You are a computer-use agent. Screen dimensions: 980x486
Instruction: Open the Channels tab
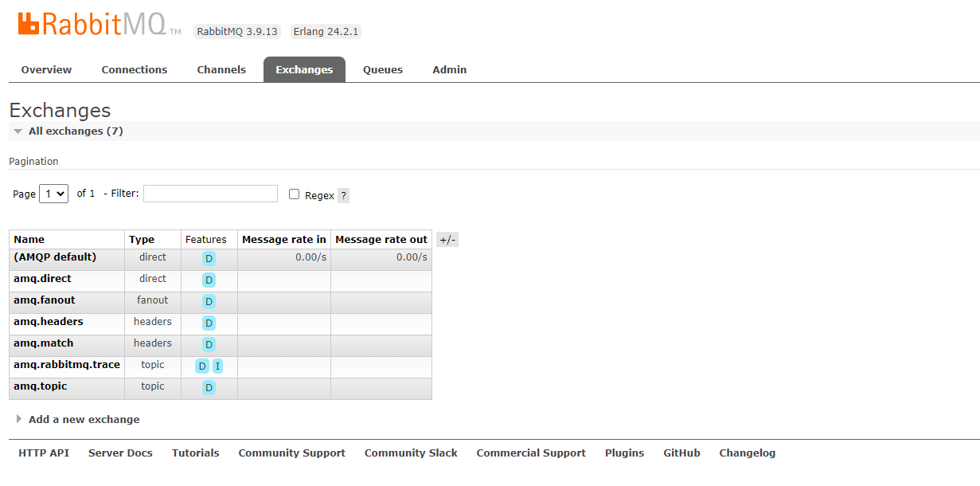[x=221, y=69]
